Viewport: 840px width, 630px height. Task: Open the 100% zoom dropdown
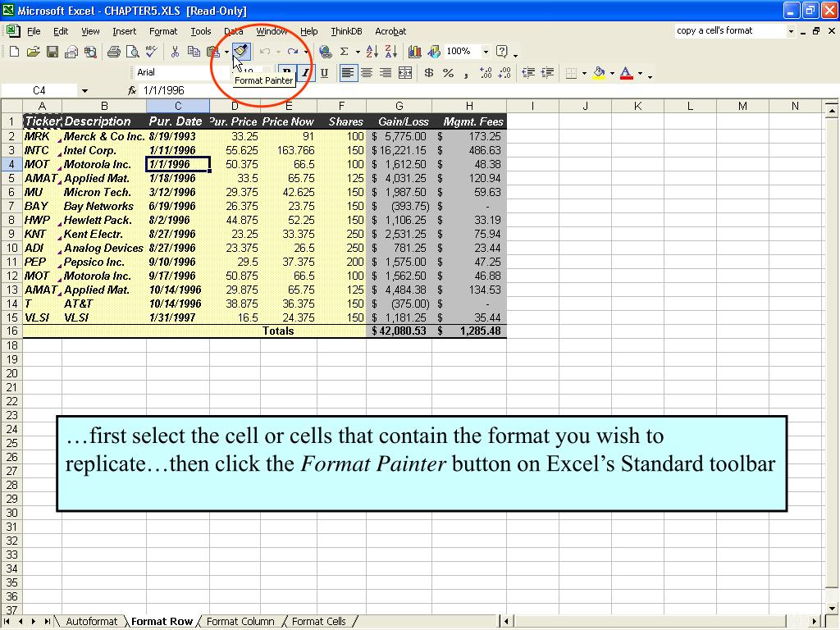pos(486,52)
